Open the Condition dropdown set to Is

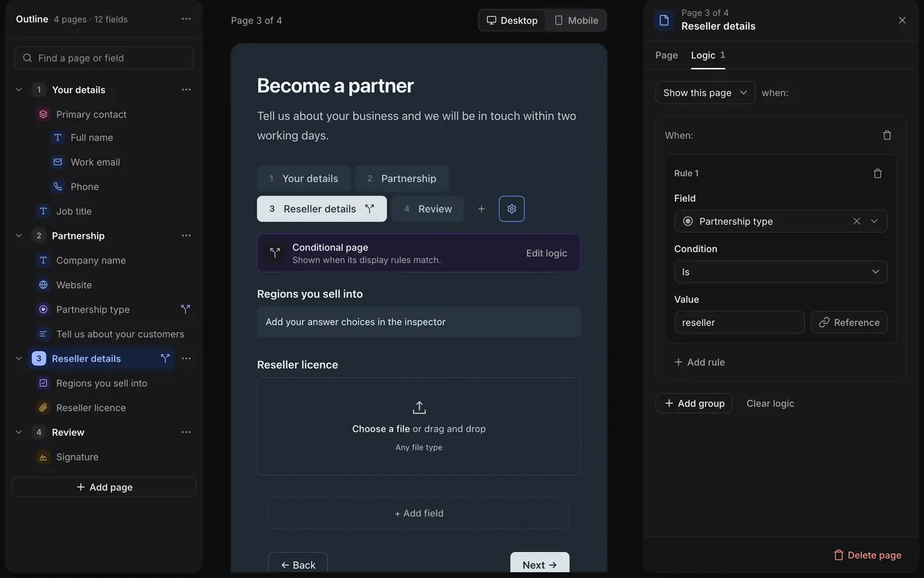(x=781, y=272)
